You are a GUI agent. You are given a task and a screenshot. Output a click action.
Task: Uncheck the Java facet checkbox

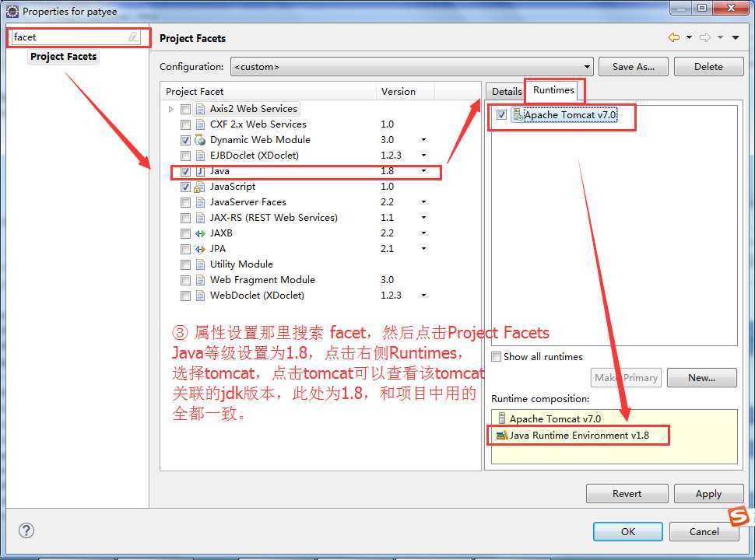click(x=185, y=171)
